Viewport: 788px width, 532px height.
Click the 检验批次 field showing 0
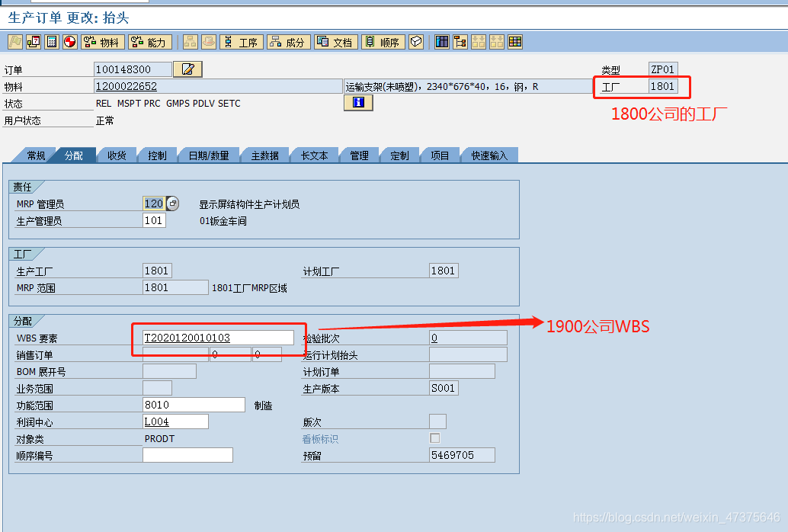pos(469,338)
